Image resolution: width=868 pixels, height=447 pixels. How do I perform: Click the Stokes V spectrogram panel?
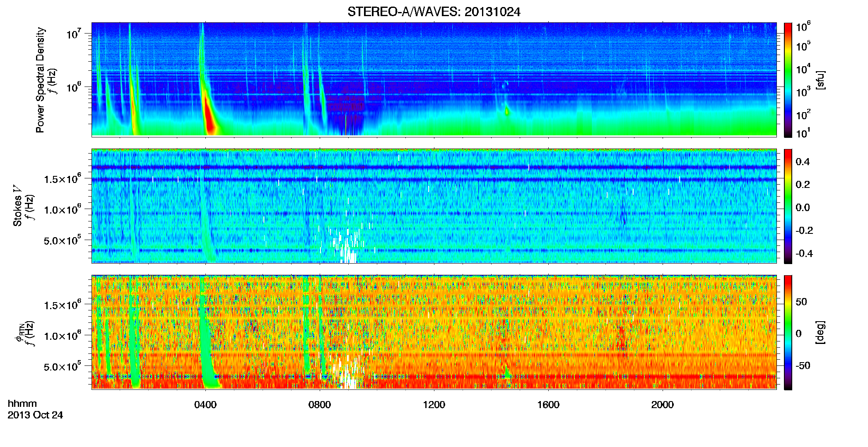[434, 206]
